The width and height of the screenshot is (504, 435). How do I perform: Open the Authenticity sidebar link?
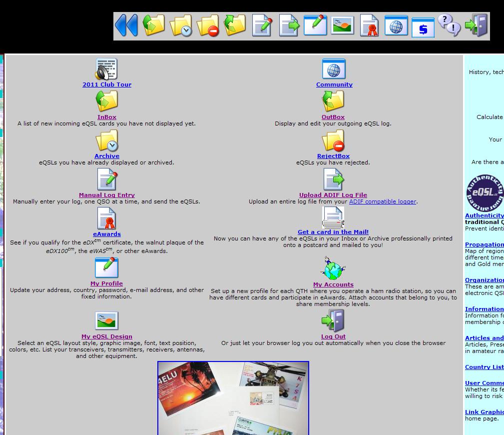tap(485, 215)
